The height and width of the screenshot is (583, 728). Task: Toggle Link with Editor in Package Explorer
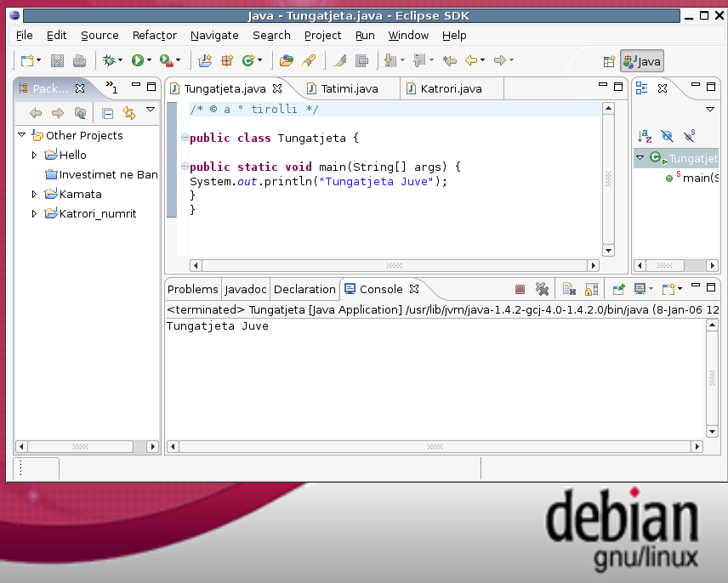point(129,113)
